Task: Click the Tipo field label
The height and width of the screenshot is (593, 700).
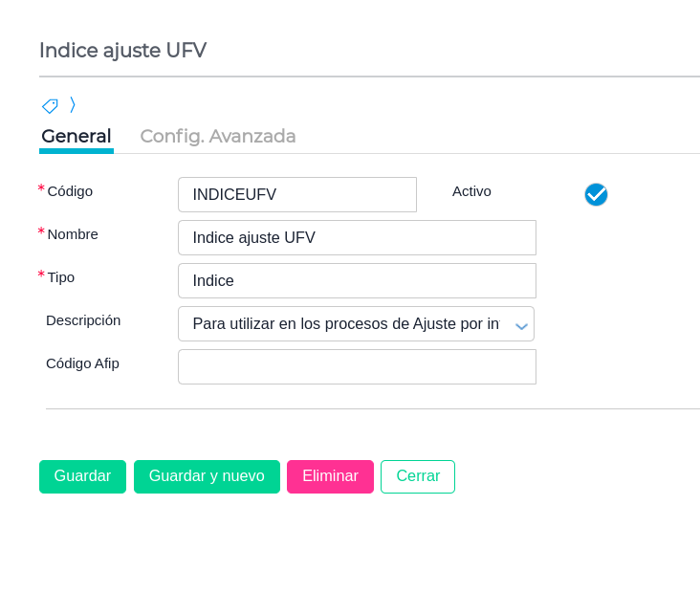Action: [x=61, y=277]
